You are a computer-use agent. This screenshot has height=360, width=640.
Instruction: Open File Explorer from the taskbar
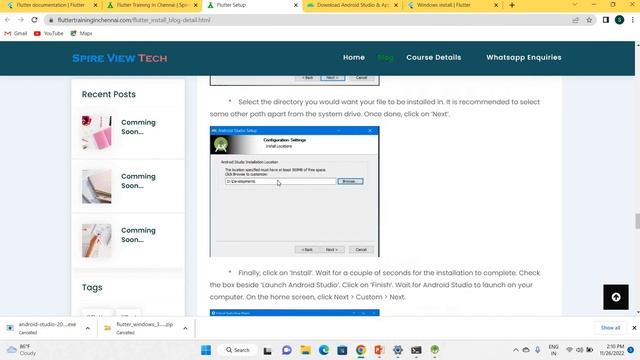tap(305, 350)
